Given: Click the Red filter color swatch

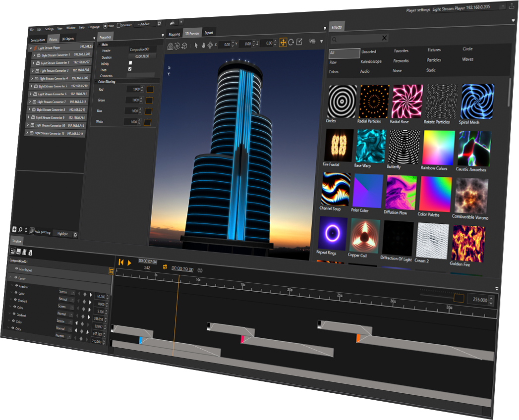Looking at the screenshot, I should (x=150, y=89).
